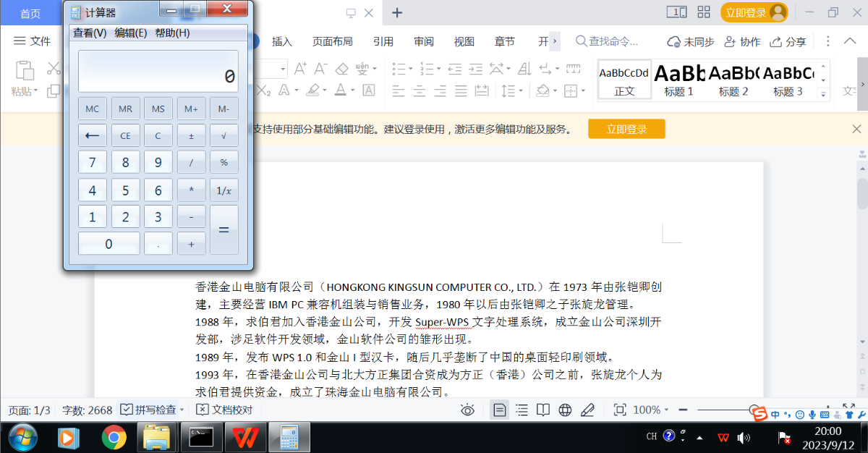
Task: Switch to the 审阅 ribbon tab
Action: pyautogui.click(x=424, y=41)
